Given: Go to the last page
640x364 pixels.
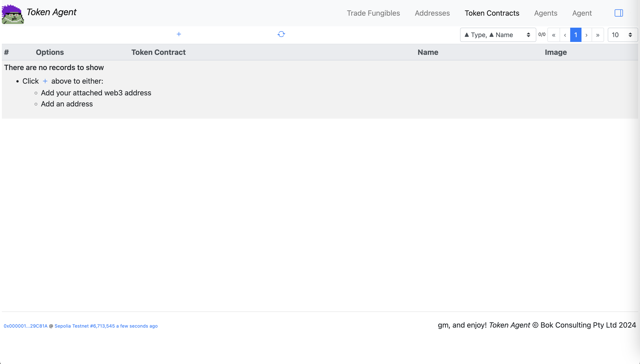Looking at the screenshot, I should 598,35.
